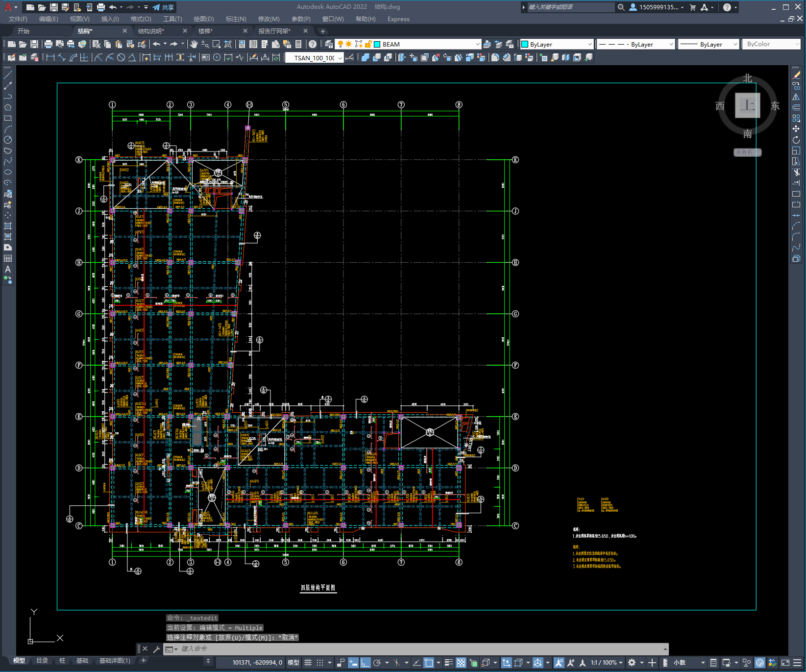This screenshot has width=806, height=672.
Task: Select the Mirror tool in modify toolbar
Action: click(x=796, y=97)
